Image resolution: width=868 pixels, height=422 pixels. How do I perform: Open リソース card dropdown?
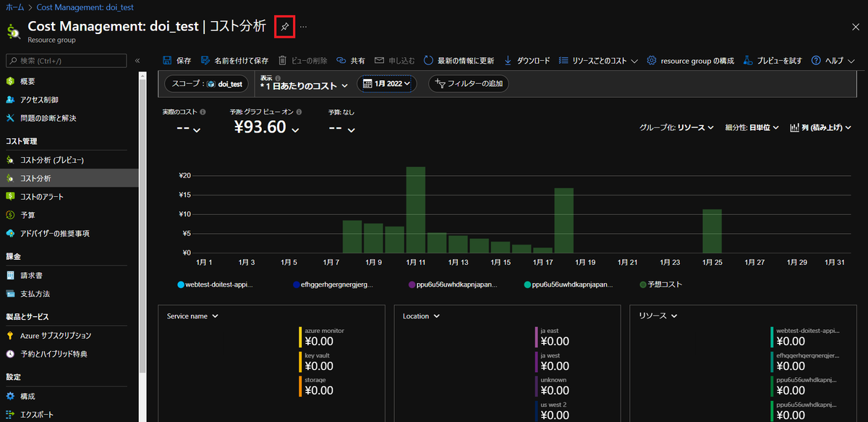point(658,316)
